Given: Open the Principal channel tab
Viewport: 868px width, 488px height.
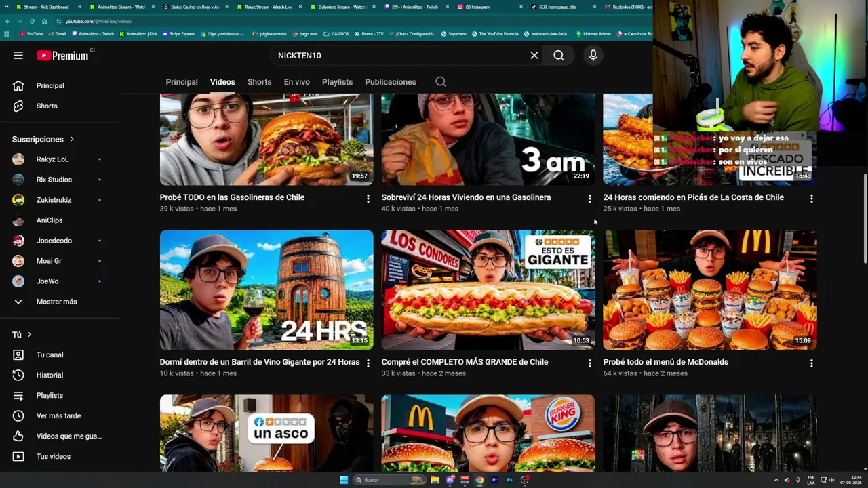Looking at the screenshot, I should point(182,82).
